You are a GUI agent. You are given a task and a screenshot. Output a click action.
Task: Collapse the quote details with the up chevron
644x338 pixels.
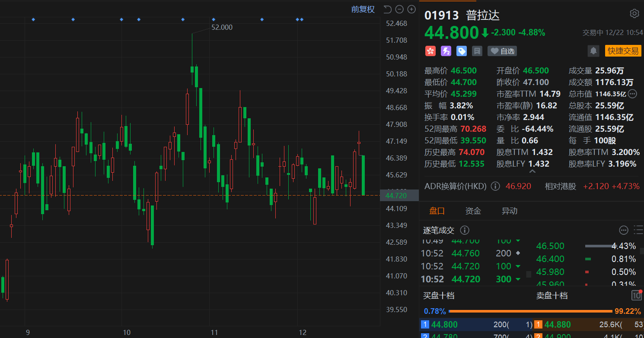(532, 171)
